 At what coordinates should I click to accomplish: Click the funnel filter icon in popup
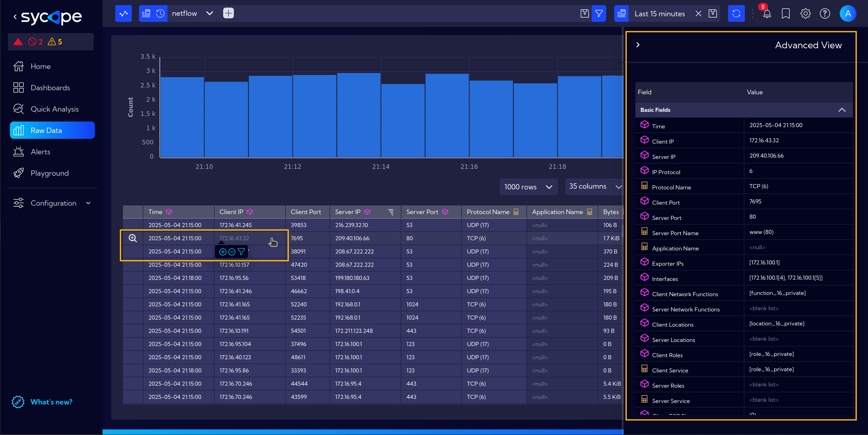(x=241, y=252)
